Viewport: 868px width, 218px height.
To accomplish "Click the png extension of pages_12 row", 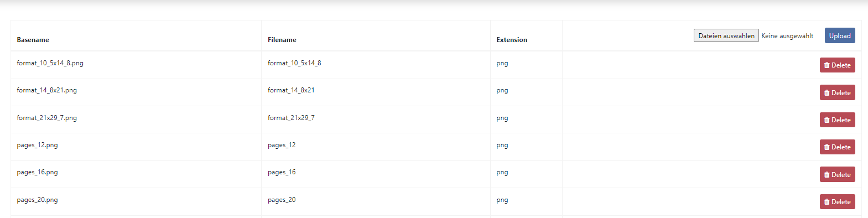I will [502, 145].
